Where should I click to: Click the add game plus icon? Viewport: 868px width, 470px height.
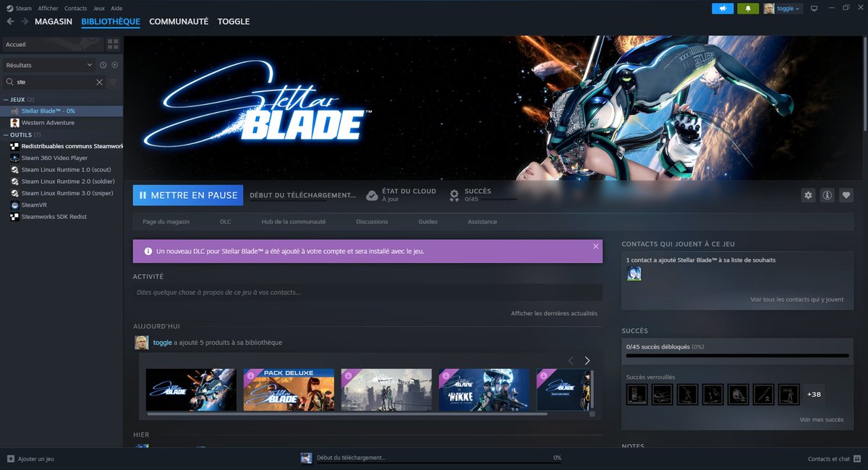coord(10,459)
